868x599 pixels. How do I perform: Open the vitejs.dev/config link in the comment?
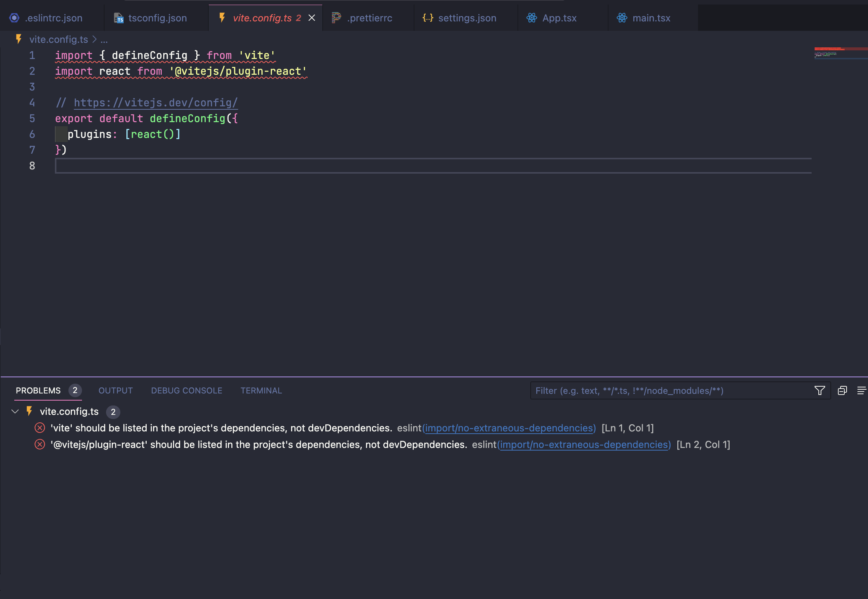pos(156,103)
